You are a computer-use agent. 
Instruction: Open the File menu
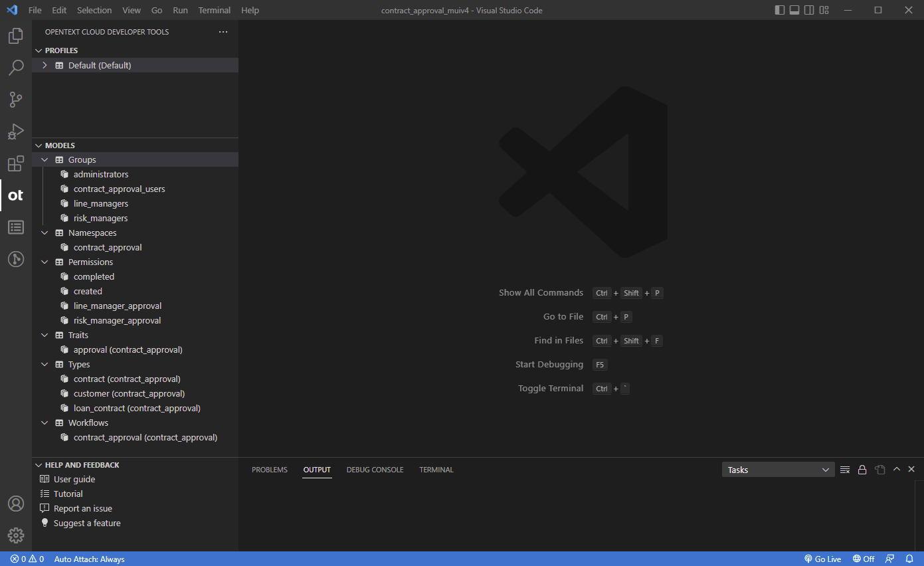point(35,10)
